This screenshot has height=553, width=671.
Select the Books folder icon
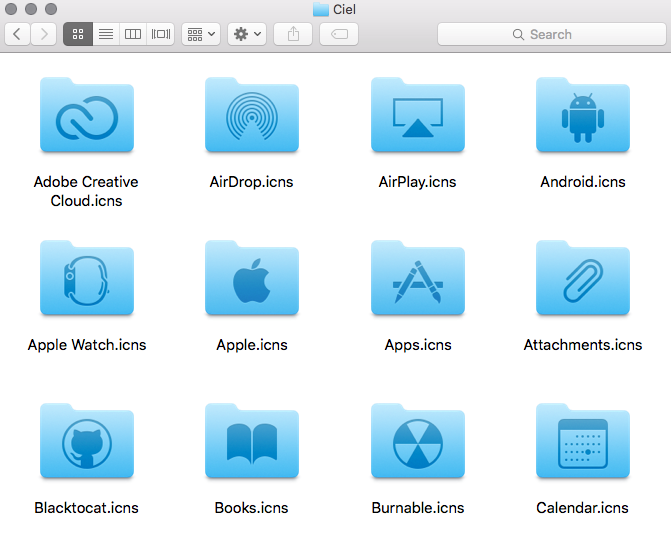coord(252,440)
